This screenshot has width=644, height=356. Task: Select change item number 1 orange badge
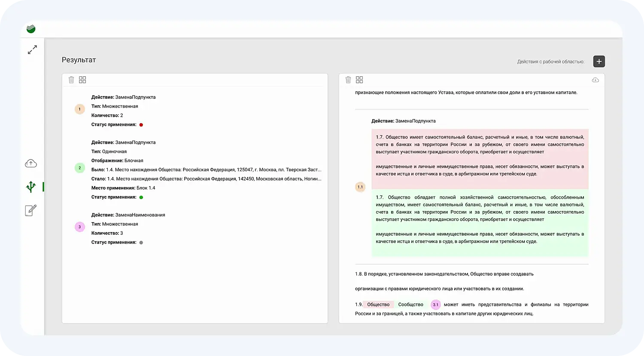[x=79, y=109]
